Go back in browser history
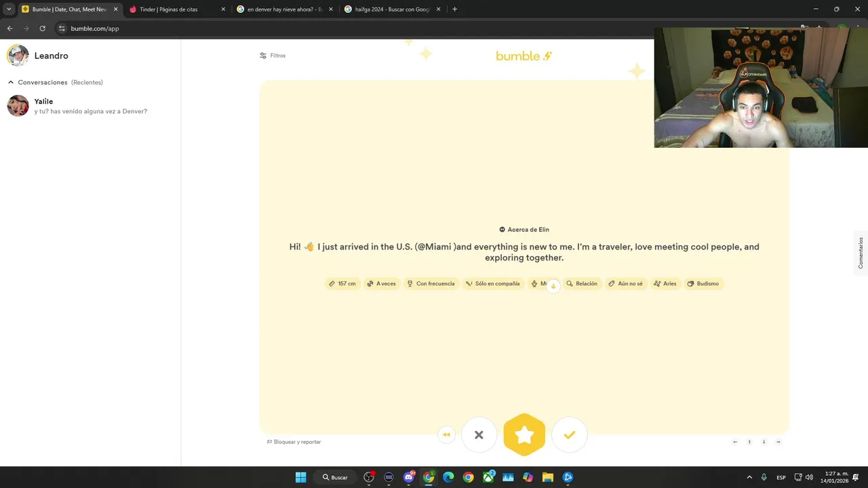 [x=9, y=28]
